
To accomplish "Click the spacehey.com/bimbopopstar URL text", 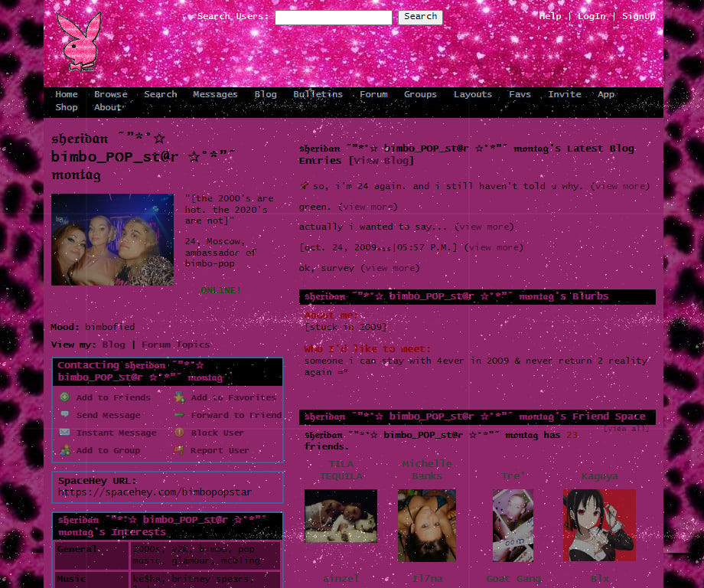I will [155, 492].
